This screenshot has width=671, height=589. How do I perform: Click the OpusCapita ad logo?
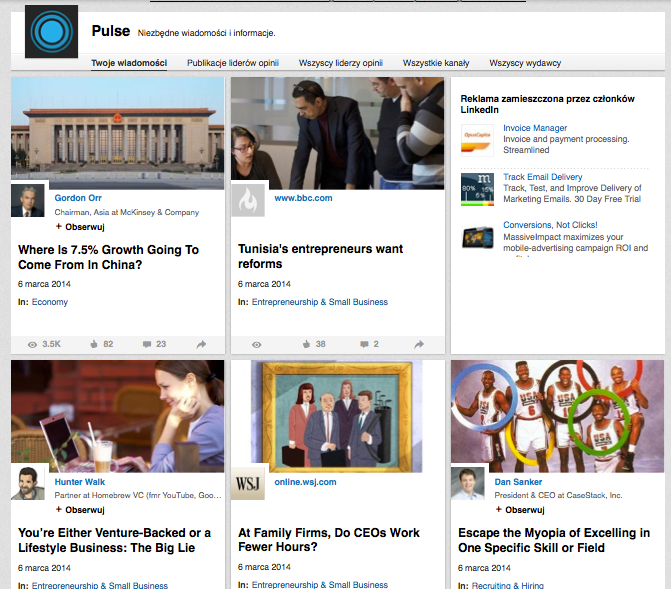477,140
